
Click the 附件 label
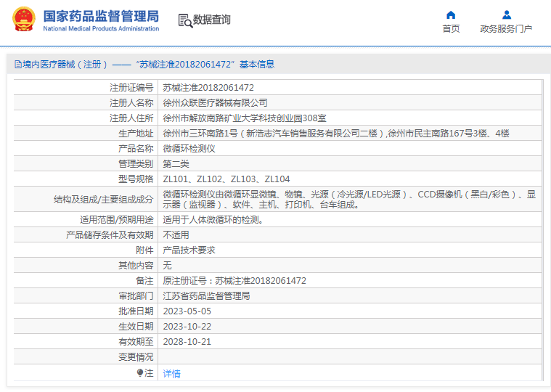click(x=144, y=250)
